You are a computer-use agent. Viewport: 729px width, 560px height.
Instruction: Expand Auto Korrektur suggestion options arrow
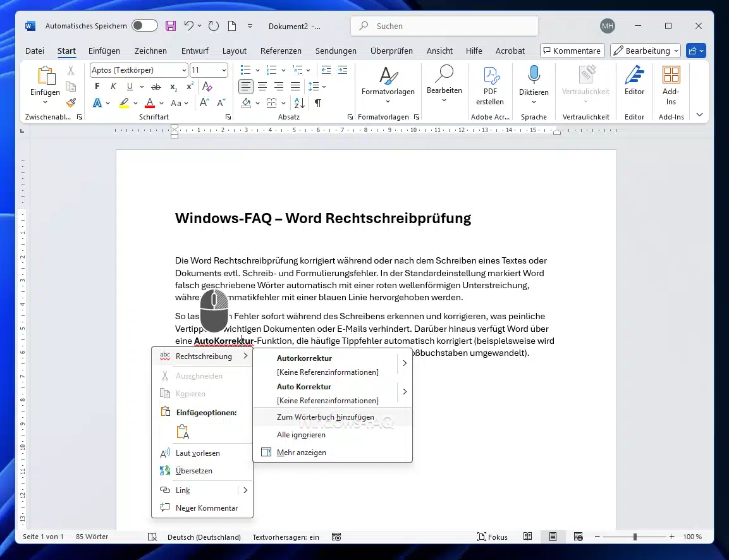[x=405, y=391]
